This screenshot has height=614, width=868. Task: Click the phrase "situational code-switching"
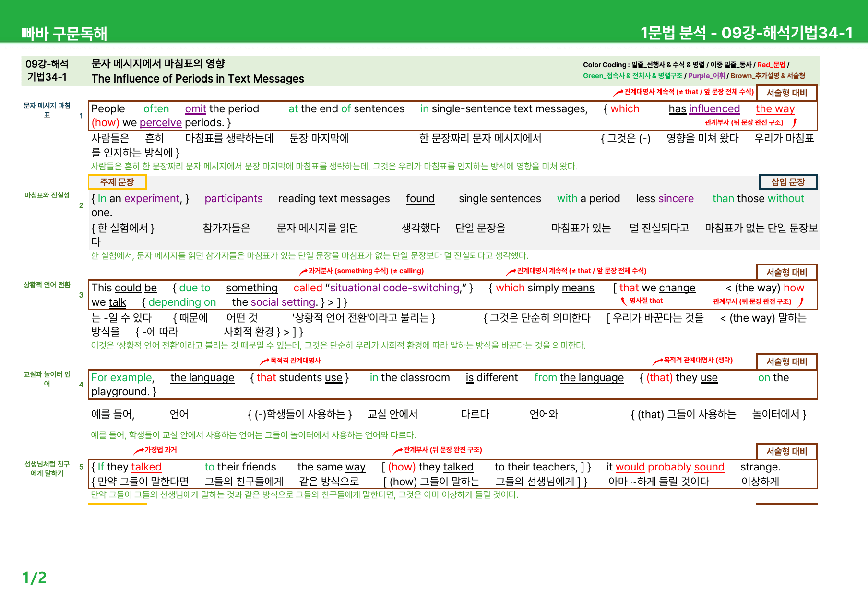tap(395, 288)
